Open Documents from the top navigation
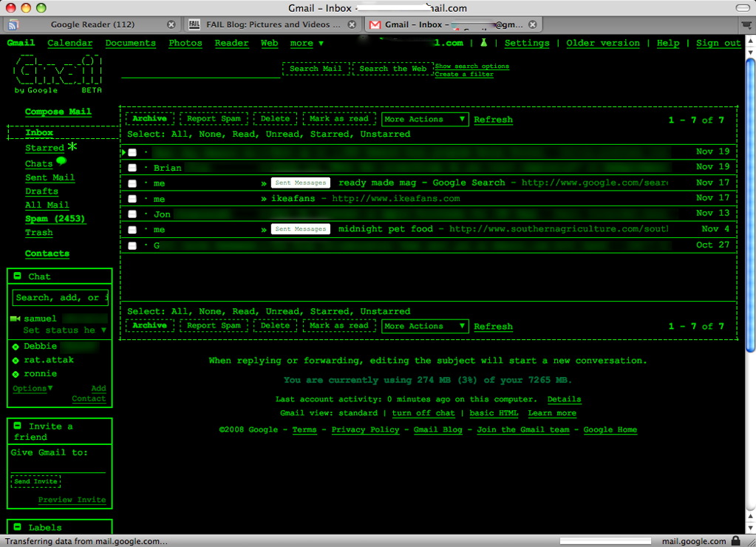 (131, 44)
